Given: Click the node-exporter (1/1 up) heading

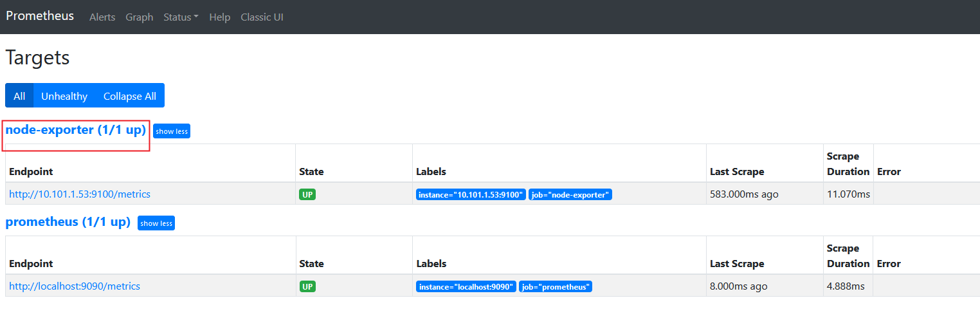Looking at the screenshot, I should (76, 130).
